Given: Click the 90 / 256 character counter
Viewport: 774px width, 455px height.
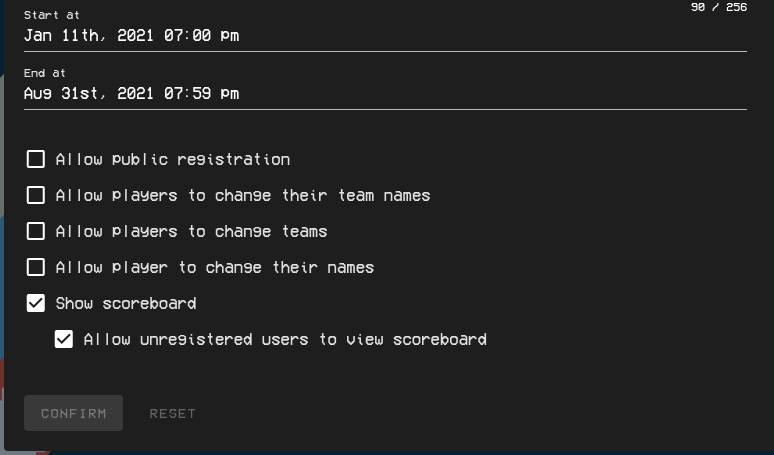Looking at the screenshot, I should 718,7.
